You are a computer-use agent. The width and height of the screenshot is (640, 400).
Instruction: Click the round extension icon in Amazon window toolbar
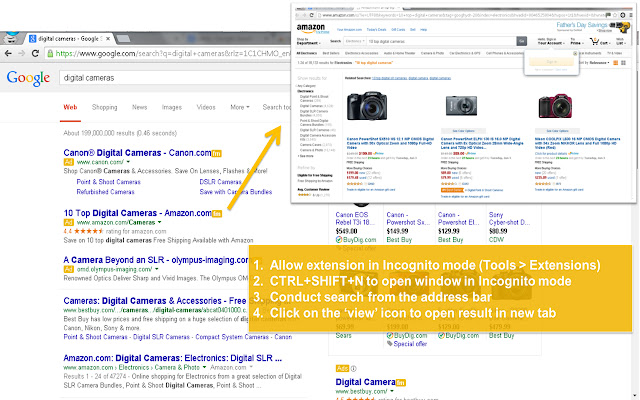623,15
